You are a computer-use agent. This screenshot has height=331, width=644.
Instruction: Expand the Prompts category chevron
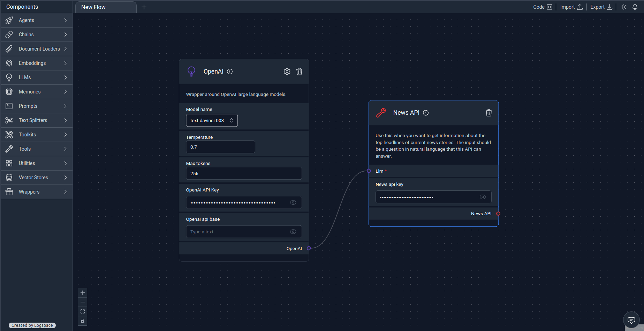pos(66,106)
